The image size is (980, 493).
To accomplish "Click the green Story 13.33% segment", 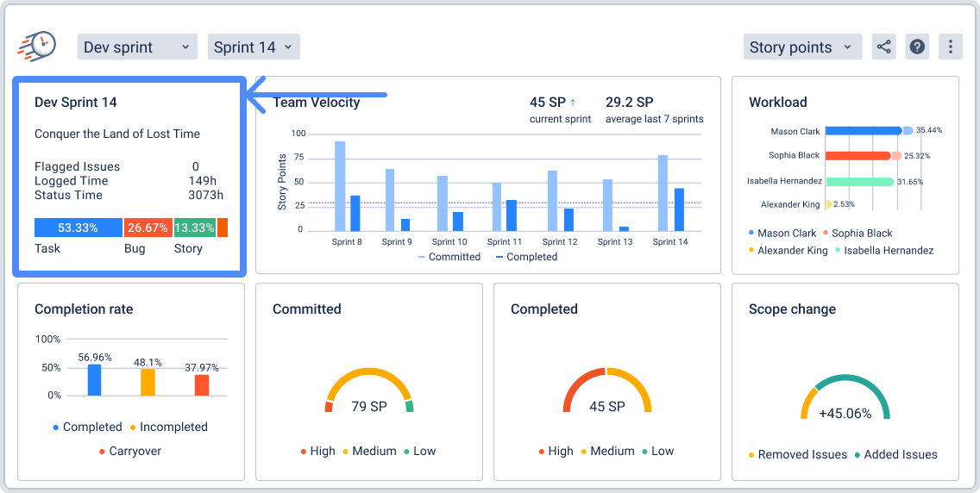I will pos(194,228).
